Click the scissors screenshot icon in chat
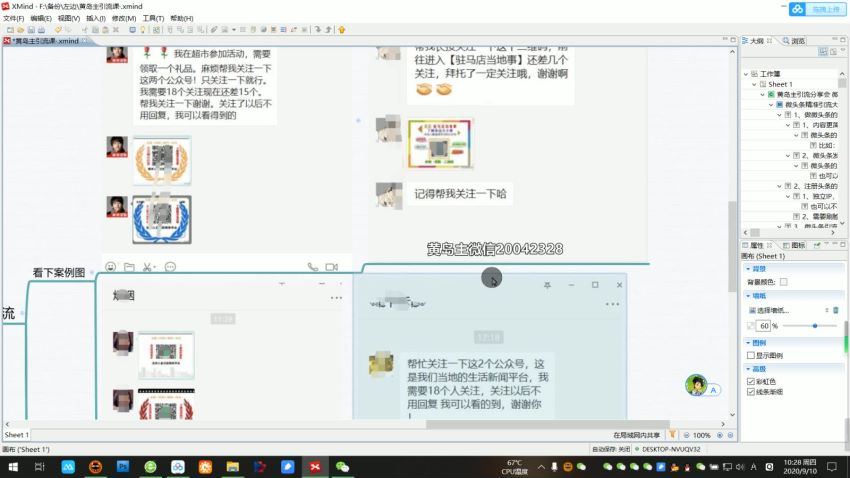This screenshot has height=478, width=850. click(149, 267)
